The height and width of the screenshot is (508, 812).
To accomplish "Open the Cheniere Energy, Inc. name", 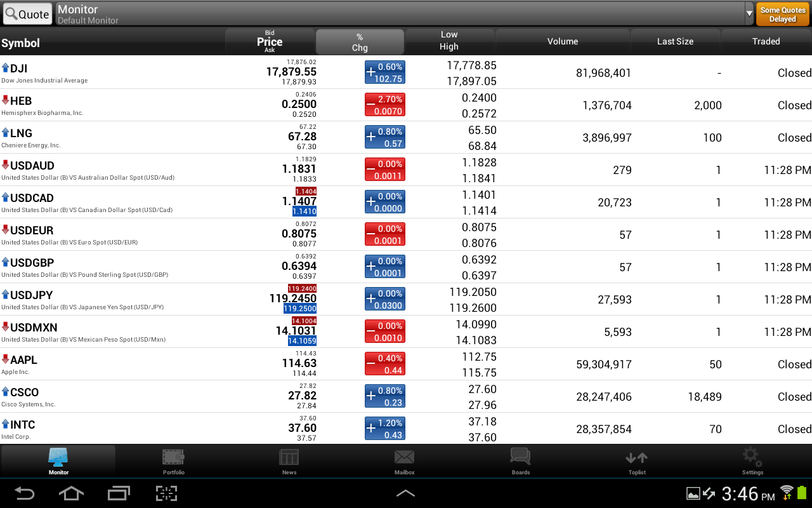I will [x=31, y=145].
